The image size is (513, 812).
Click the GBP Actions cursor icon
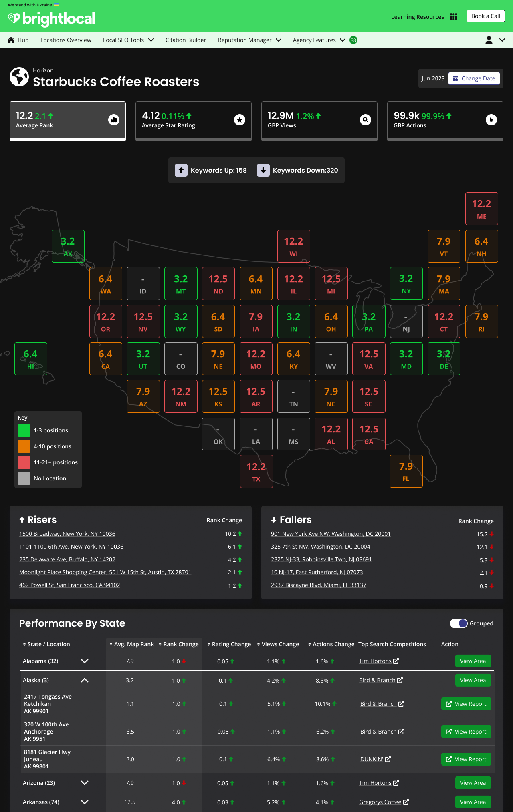(x=491, y=120)
